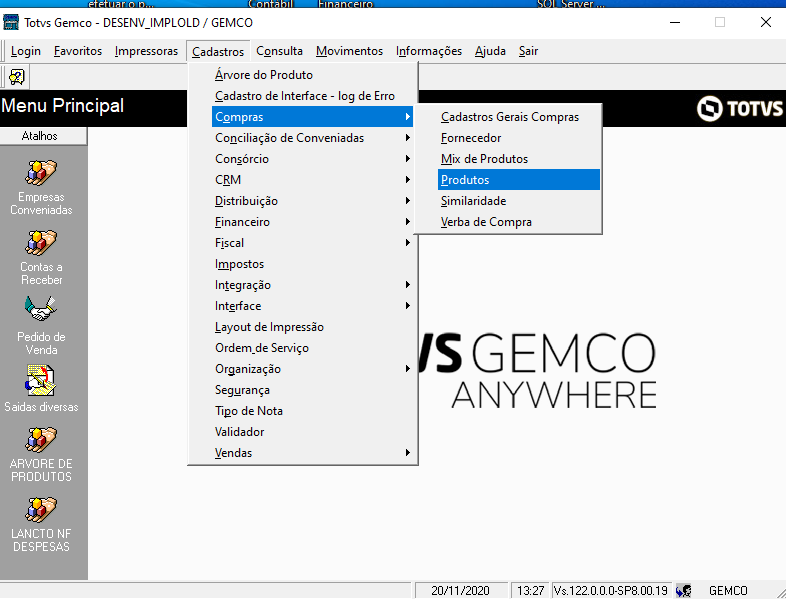Open the Login menu
The image size is (786, 599).
coord(26,51)
